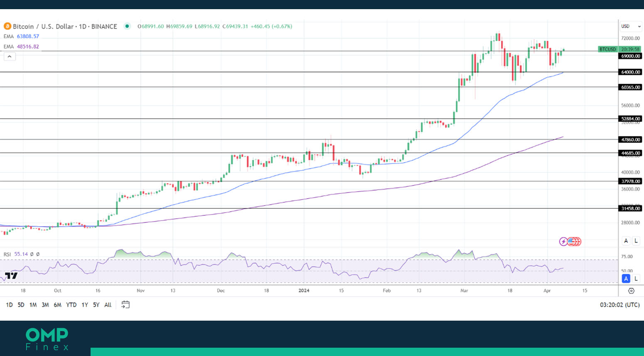The width and height of the screenshot is (644, 356).
Task: Click the 64000.00 price line label
Action: (630, 72)
